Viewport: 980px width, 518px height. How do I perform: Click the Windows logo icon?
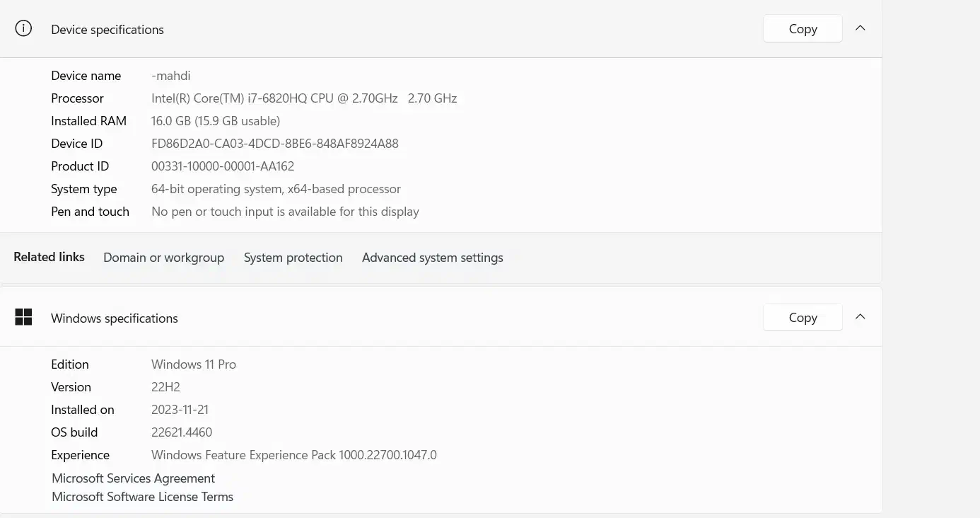point(23,318)
